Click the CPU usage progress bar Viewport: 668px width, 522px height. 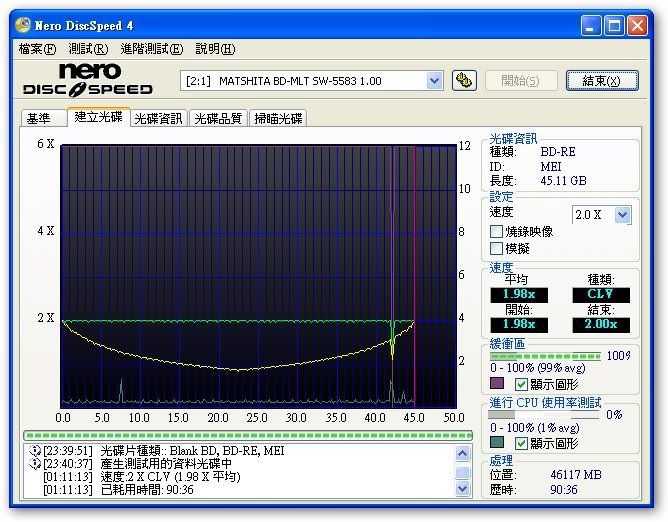(x=544, y=415)
